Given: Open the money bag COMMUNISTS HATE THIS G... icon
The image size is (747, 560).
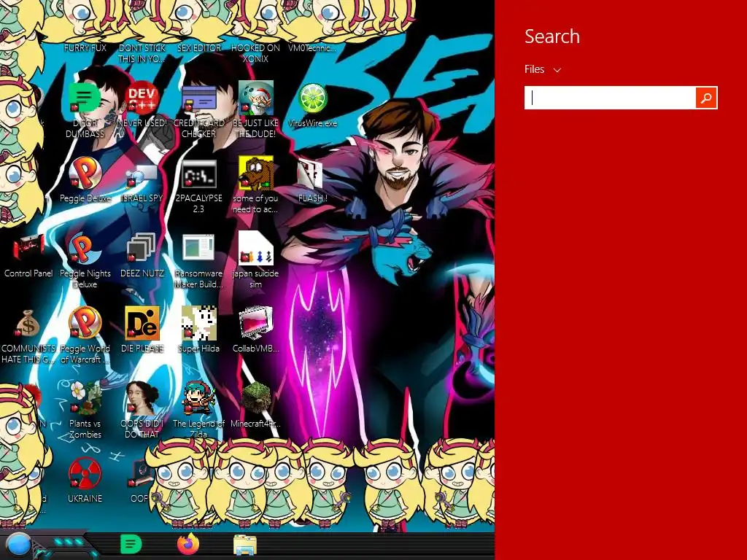Looking at the screenshot, I should (x=28, y=323).
